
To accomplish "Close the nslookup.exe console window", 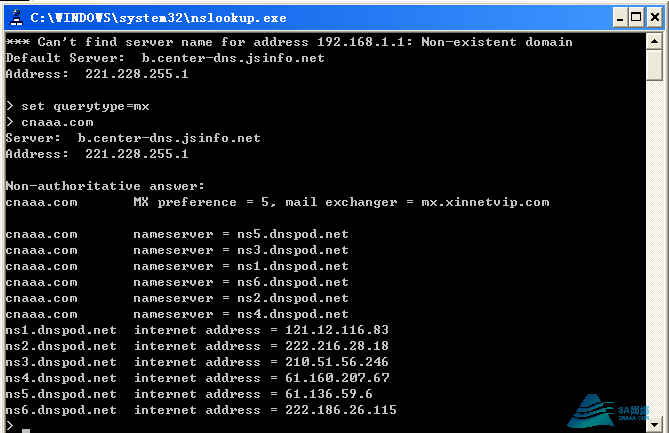I will (655, 17).
